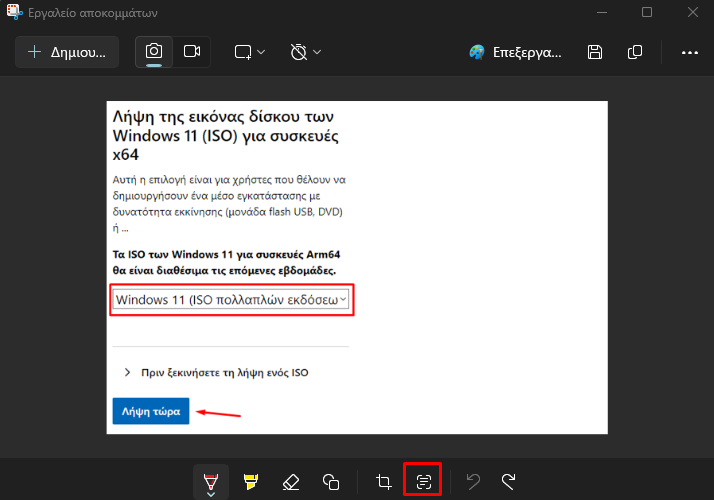Copy the snip to clipboard
Image resolution: width=714 pixels, height=500 pixels.
point(635,52)
